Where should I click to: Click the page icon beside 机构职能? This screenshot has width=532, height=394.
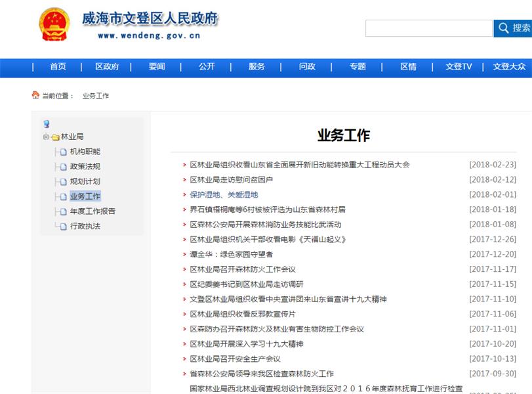(x=63, y=152)
